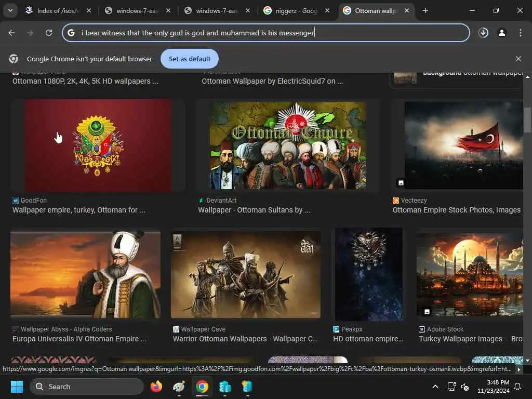Open Ottoman Empire Stock Photos, Images link
Image resolution: width=532 pixels, height=399 pixels.
click(456, 210)
